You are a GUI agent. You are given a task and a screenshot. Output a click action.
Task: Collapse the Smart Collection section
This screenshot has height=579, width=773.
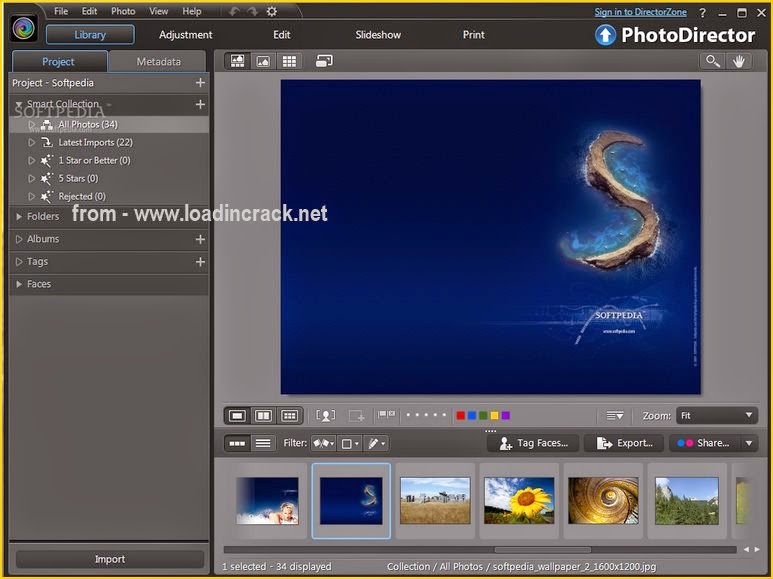[x=19, y=105]
